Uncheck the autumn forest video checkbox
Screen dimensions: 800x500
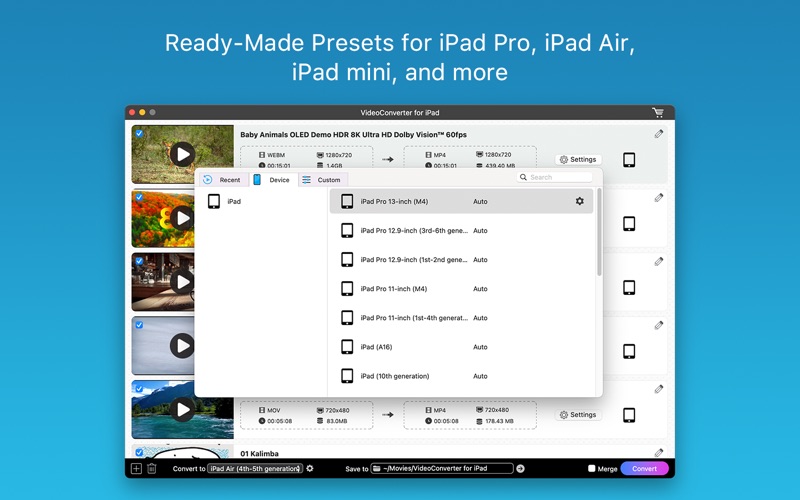tap(139, 197)
